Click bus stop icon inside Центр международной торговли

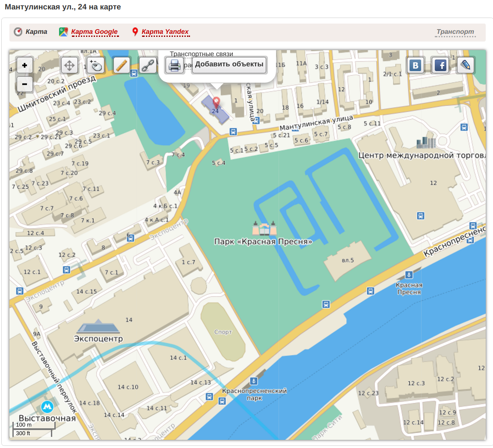tap(421, 216)
